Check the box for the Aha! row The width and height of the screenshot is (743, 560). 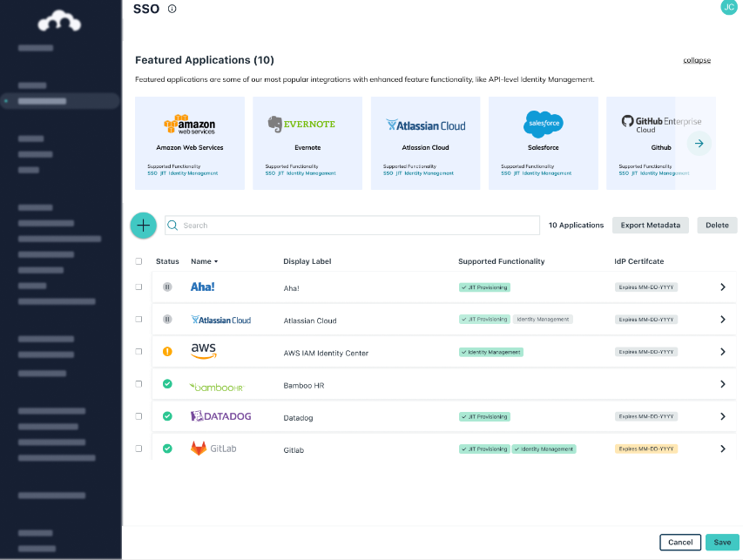tap(138, 287)
